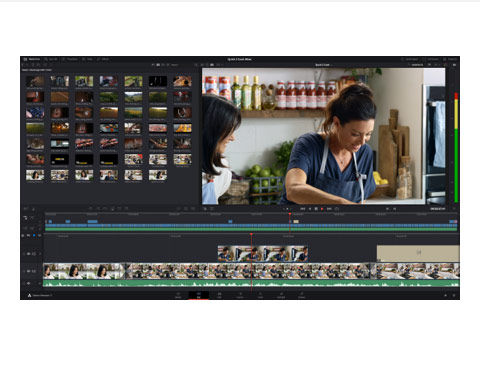Toggle video track 2 visibility eye
The width and height of the screenshot is (480, 380).
click(x=29, y=254)
